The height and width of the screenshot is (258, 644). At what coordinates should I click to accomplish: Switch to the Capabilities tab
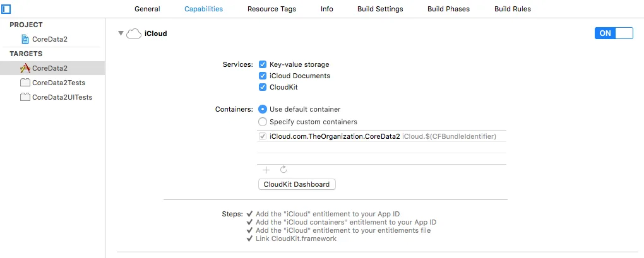[x=204, y=9]
